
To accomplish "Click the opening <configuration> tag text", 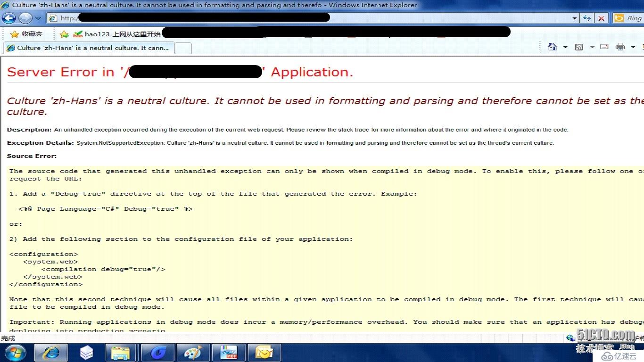I will [43, 254].
